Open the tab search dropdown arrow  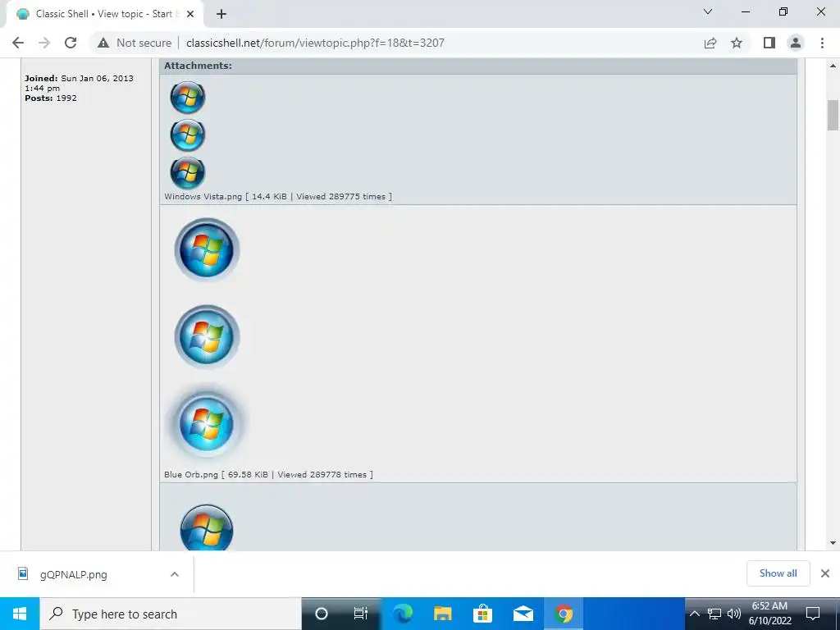[708, 11]
